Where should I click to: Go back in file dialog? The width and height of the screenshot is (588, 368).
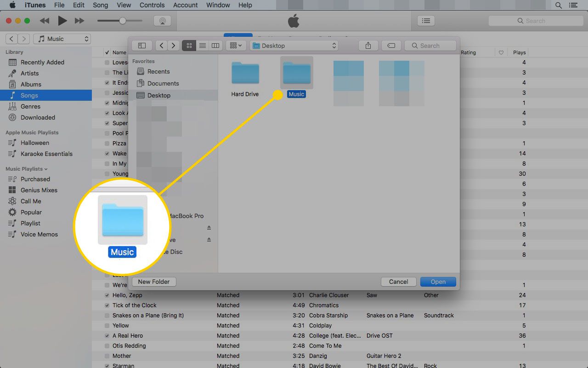click(161, 46)
